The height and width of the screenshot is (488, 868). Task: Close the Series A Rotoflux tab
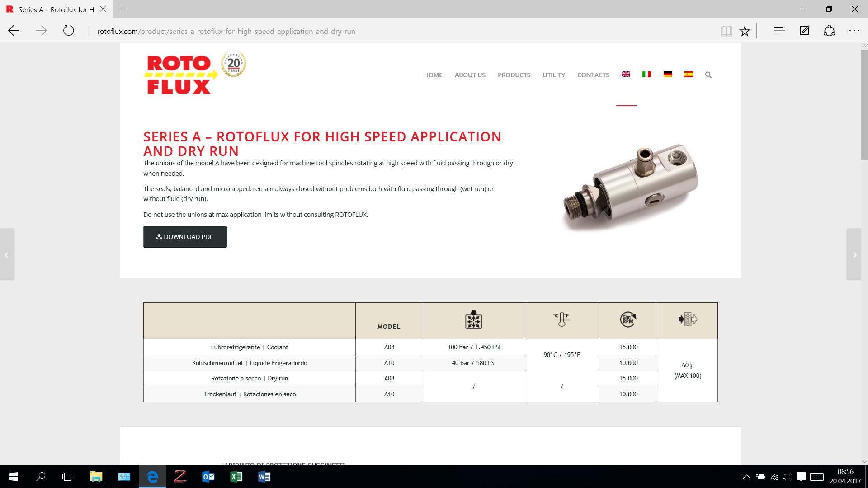click(x=103, y=9)
